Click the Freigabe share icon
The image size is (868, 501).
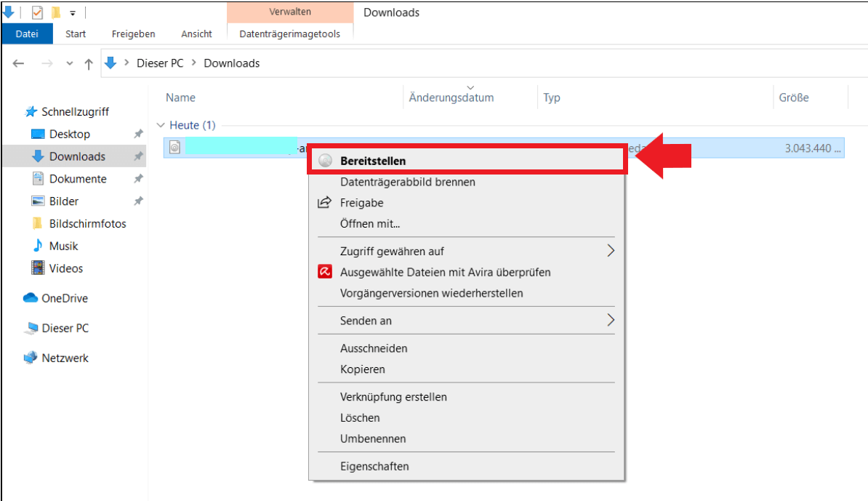(x=325, y=203)
